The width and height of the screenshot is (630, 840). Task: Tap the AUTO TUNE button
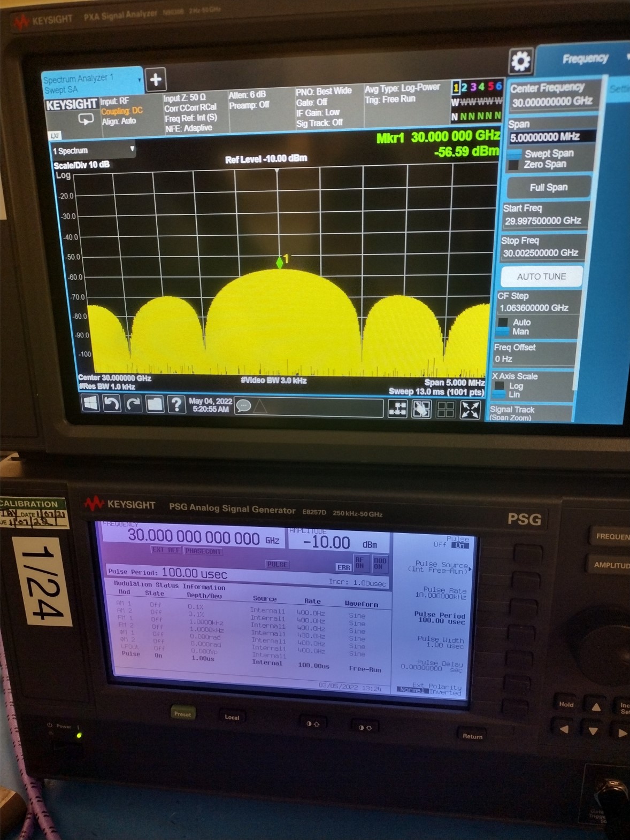541,276
